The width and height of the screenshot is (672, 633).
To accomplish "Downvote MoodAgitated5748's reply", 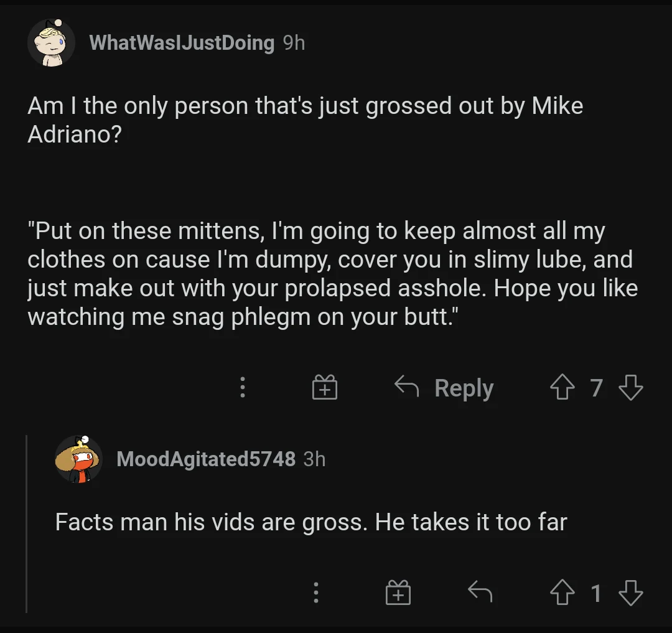I will [630, 593].
